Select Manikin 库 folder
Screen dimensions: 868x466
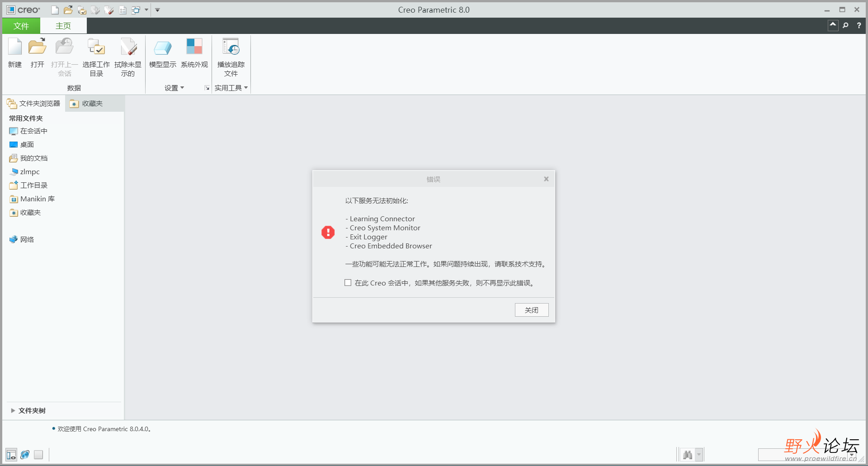(x=32, y=199)
